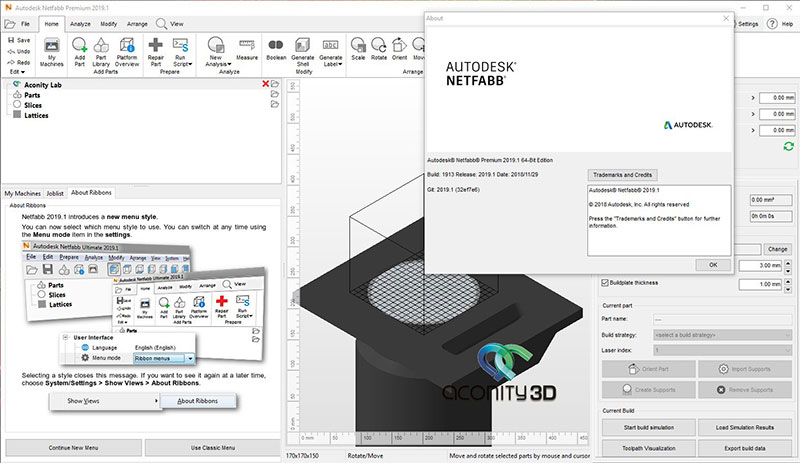Screen dimensions: 800x463
Task: Click the View magnifier icon
Action: tap(161, 24)
